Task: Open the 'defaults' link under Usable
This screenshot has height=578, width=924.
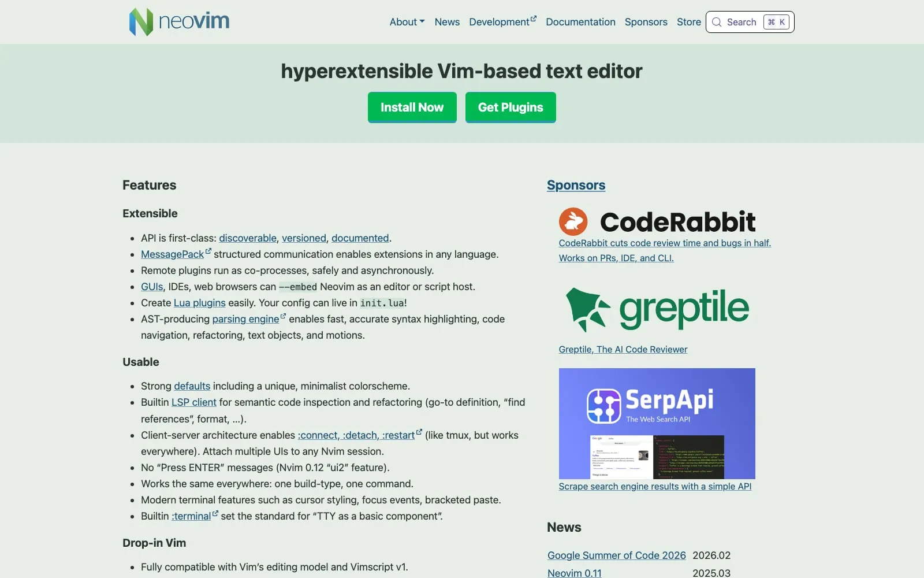Action: pyautogui.click(x=192, y=386)
